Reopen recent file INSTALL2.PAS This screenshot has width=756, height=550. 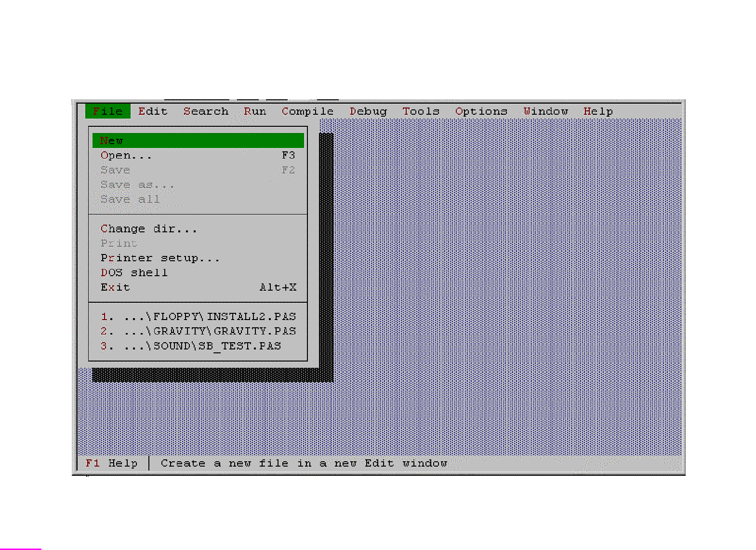click(198, 317)
